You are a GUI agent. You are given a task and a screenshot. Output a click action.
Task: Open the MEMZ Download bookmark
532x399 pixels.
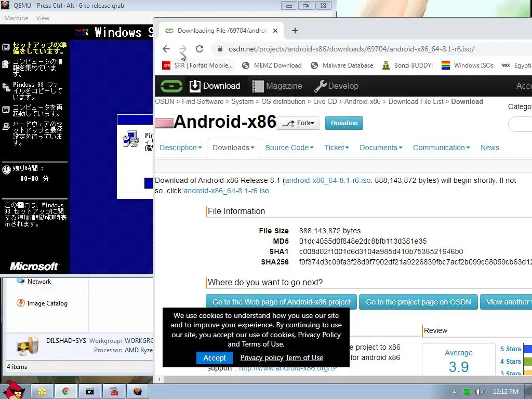pyautogui.click(x=272, y=65)
